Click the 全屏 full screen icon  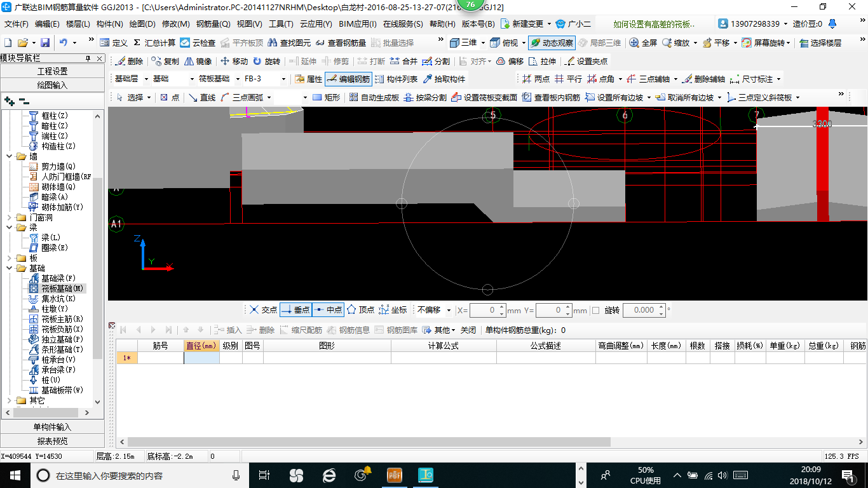point(643,43)
